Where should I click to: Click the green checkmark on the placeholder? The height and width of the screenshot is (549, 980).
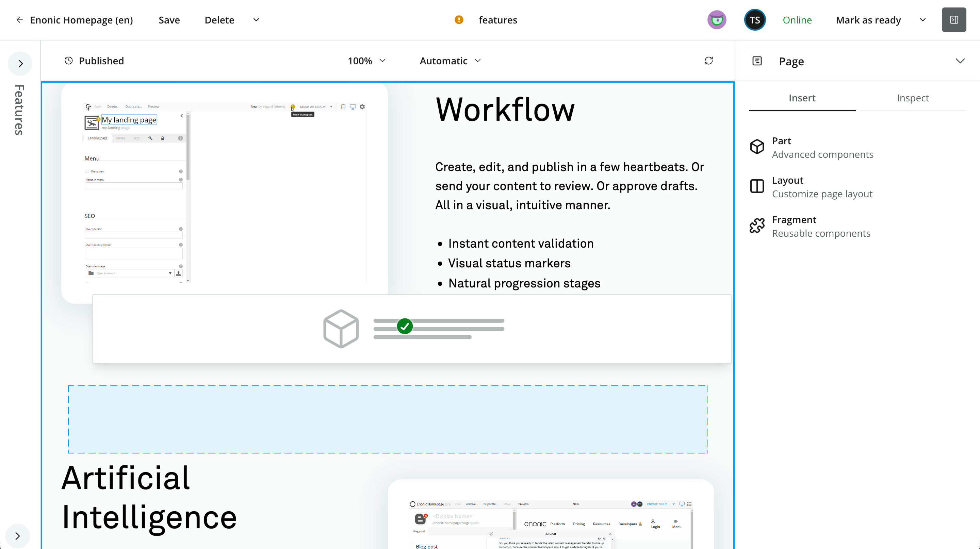405,326
